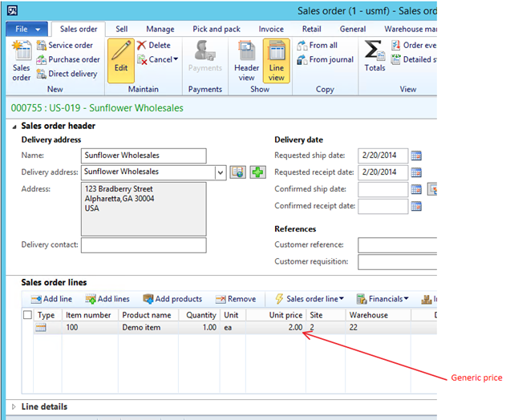Click the Sales order ribbon icon
Screen dimensions: 514x420
coord(22,61)
